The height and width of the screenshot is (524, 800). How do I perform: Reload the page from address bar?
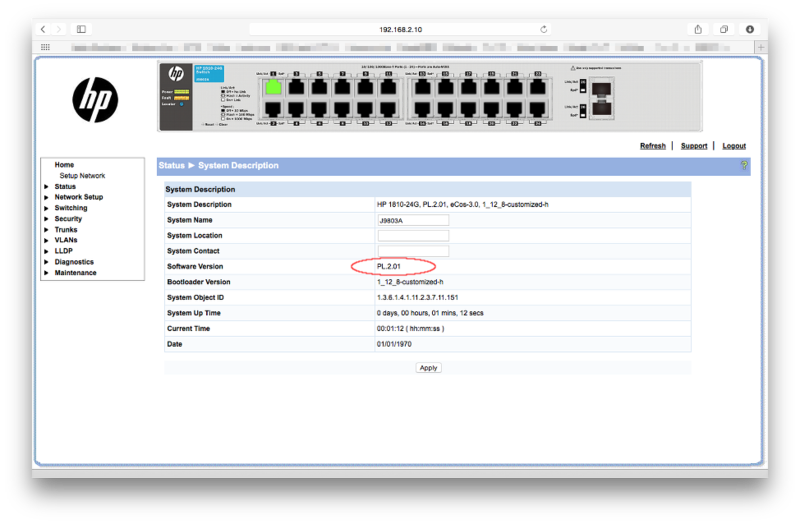[x=543, y=29]
